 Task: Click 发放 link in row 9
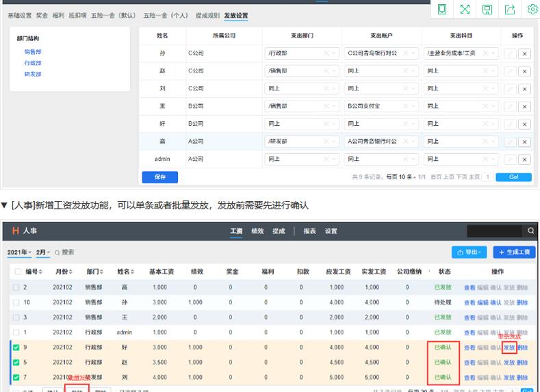pos(509,348)
